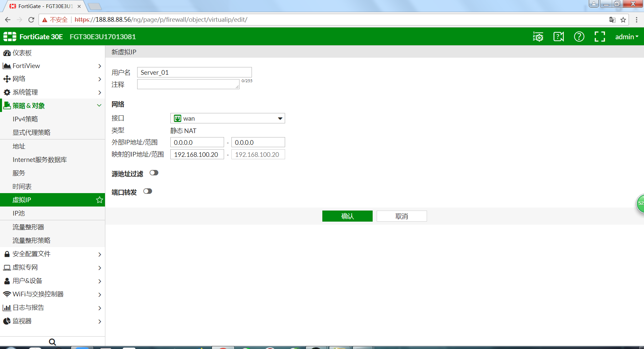Reload the page
Viewport: 644px width, 349px height.
[x=31, y=20]
